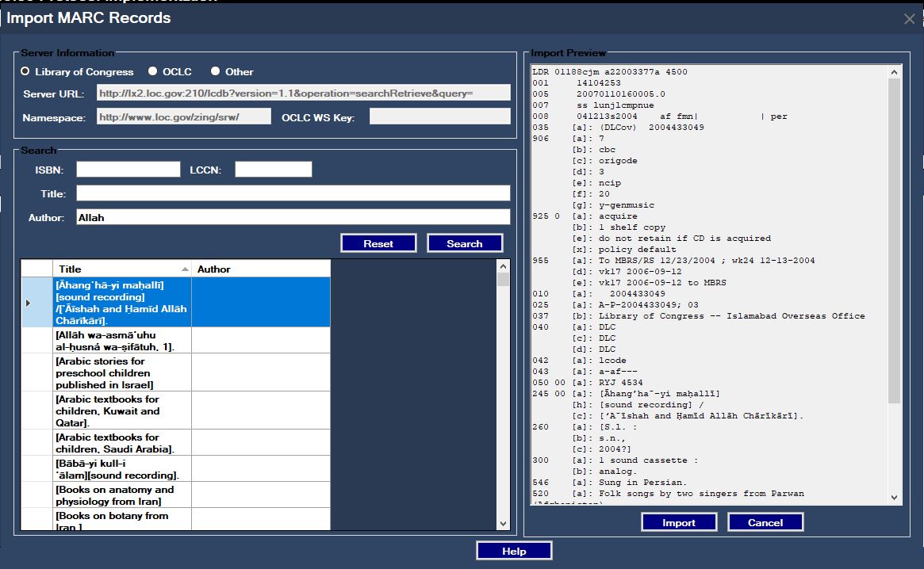924x569 pixels.
Task: Open the Help window
Action: tap(513, 550)
